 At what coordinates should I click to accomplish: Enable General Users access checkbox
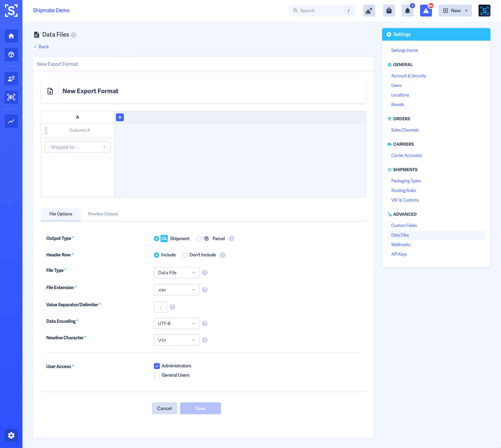point(157,375)
